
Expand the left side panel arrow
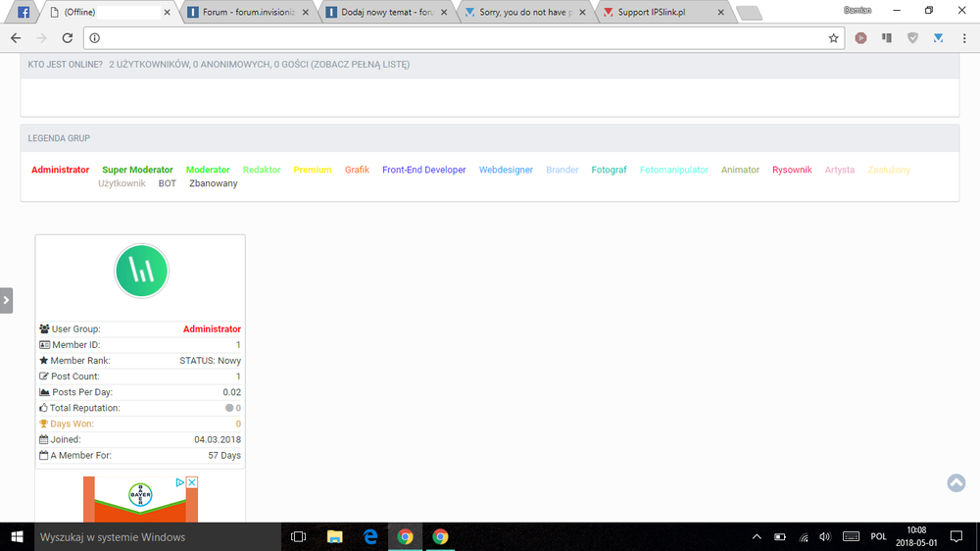tap(6, 300)
